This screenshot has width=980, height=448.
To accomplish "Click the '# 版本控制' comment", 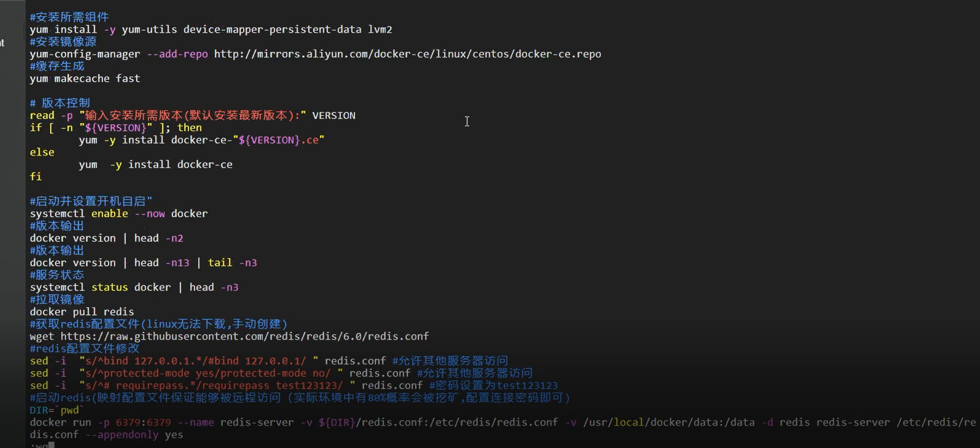I will [60, 103].
